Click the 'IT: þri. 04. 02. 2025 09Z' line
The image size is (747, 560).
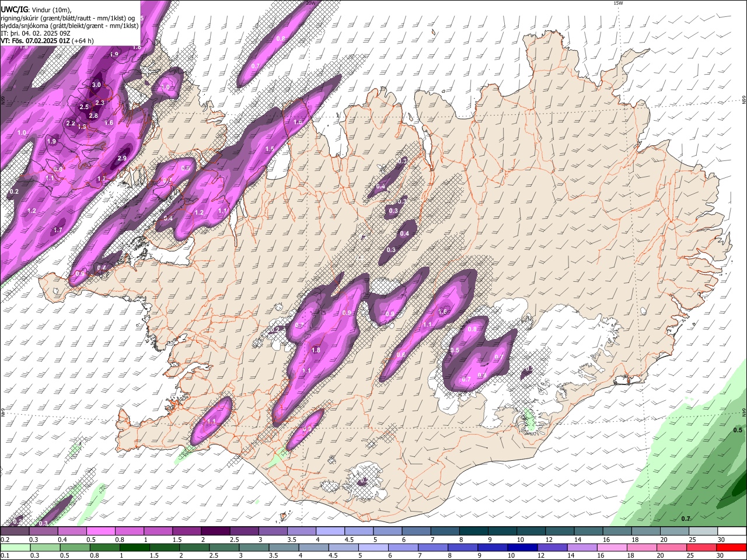point(36,33)
